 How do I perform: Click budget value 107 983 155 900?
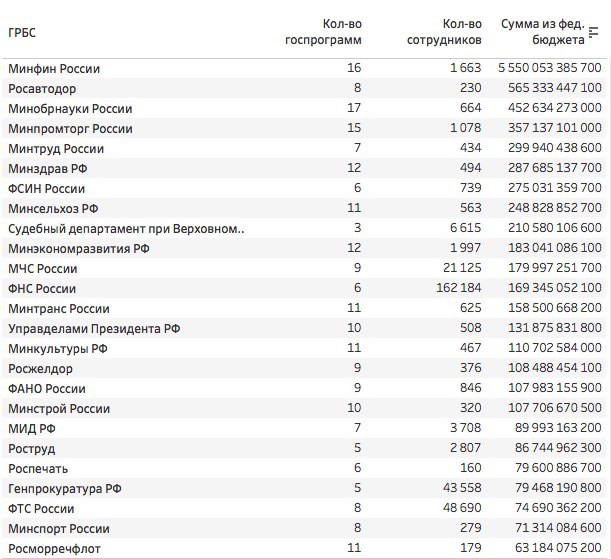pyautogui.click(x=554, y=388)
